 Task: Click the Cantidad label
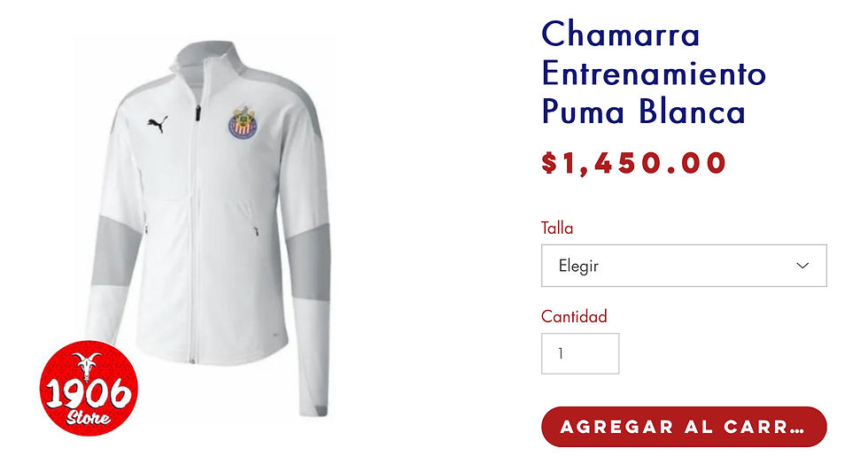pos(574,316)
